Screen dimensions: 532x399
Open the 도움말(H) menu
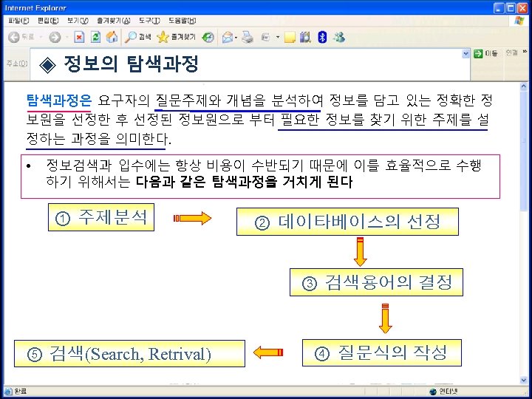coord(183,21)
